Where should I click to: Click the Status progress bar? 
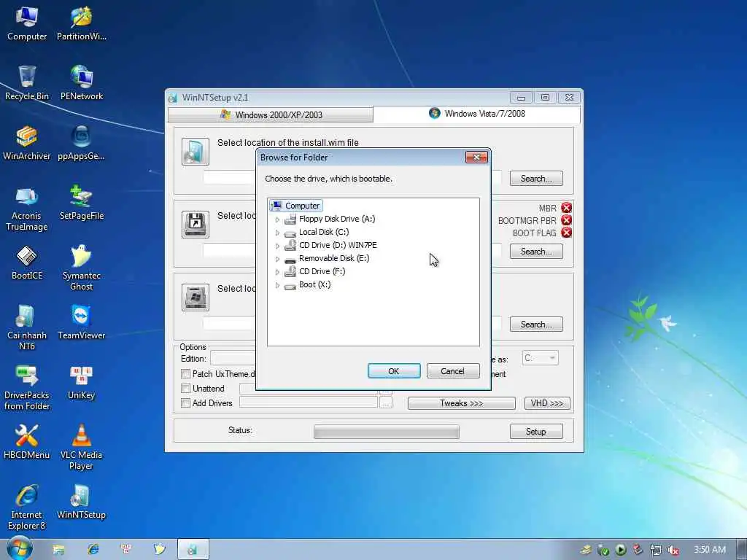(387, 432)
